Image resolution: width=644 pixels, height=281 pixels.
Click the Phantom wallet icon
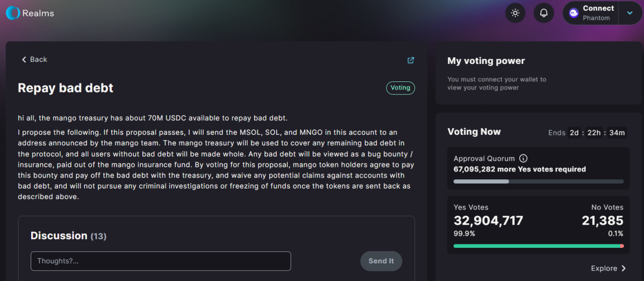coord(574,13)
